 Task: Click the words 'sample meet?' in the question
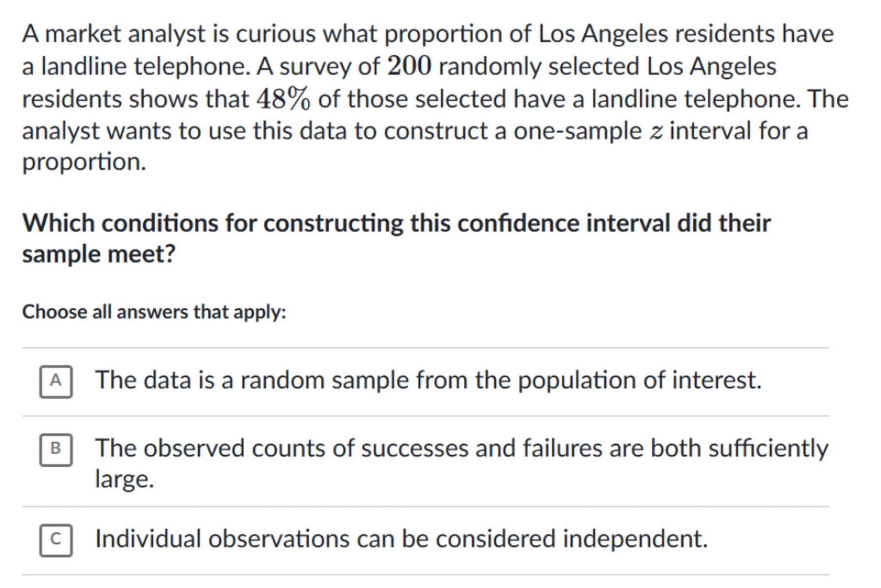coord(99,254)
